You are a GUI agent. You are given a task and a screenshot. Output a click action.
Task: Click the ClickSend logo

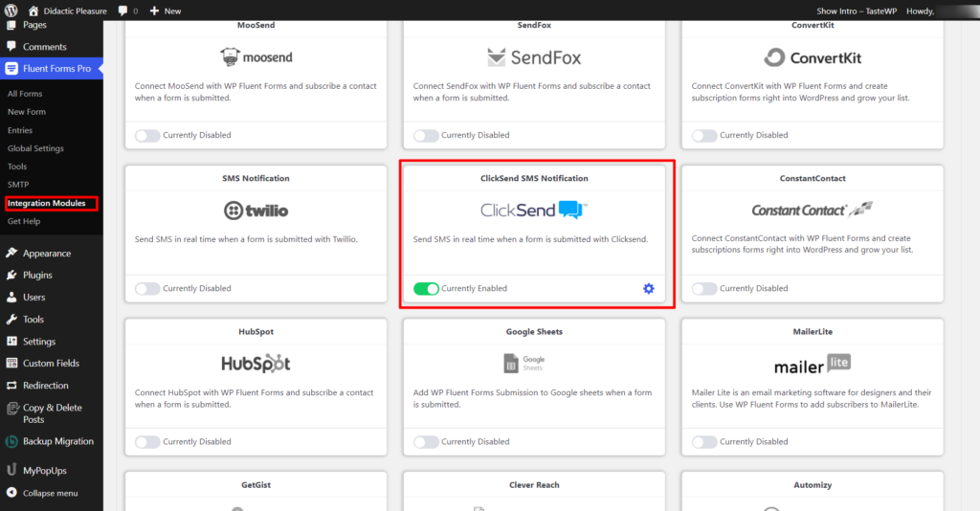tap(534, 210)
